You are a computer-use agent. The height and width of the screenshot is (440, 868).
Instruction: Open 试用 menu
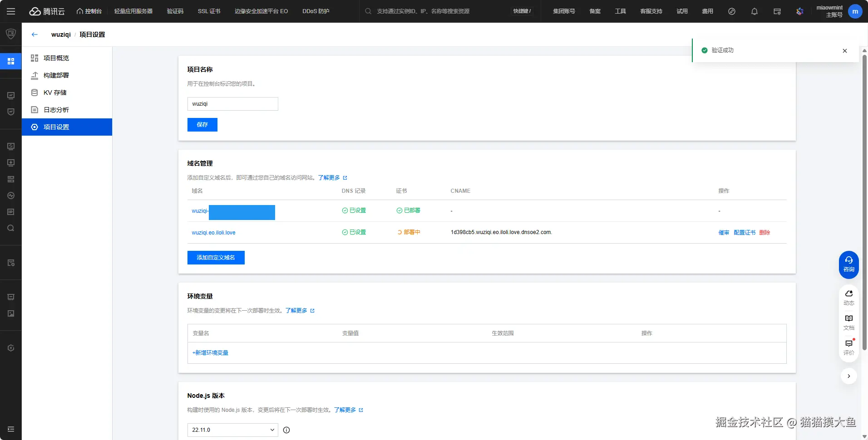click(682, 11)
